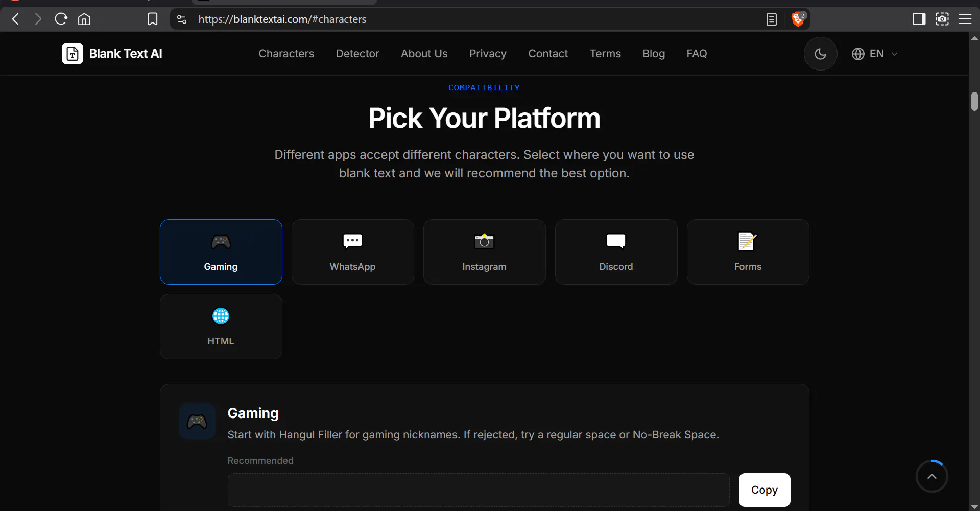Toggle dark mode with the moon button
Viewport: 980px width, 511px height.
point(821,54)
